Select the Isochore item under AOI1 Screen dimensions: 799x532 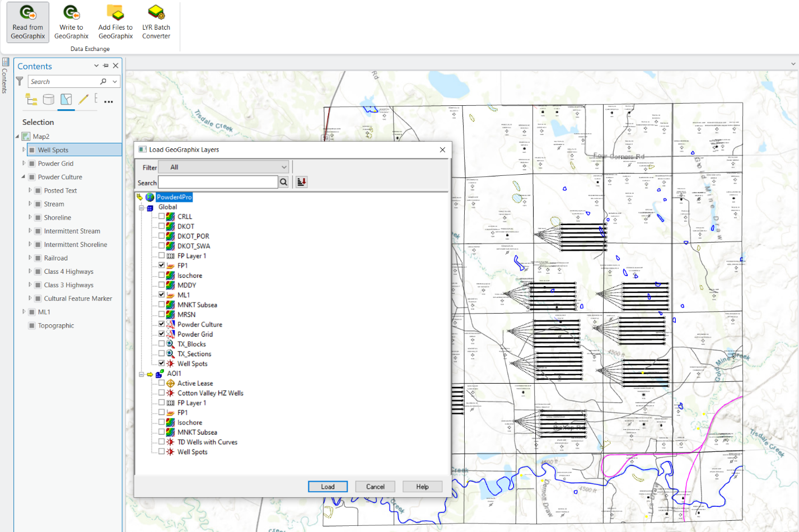tap(190, 423)
